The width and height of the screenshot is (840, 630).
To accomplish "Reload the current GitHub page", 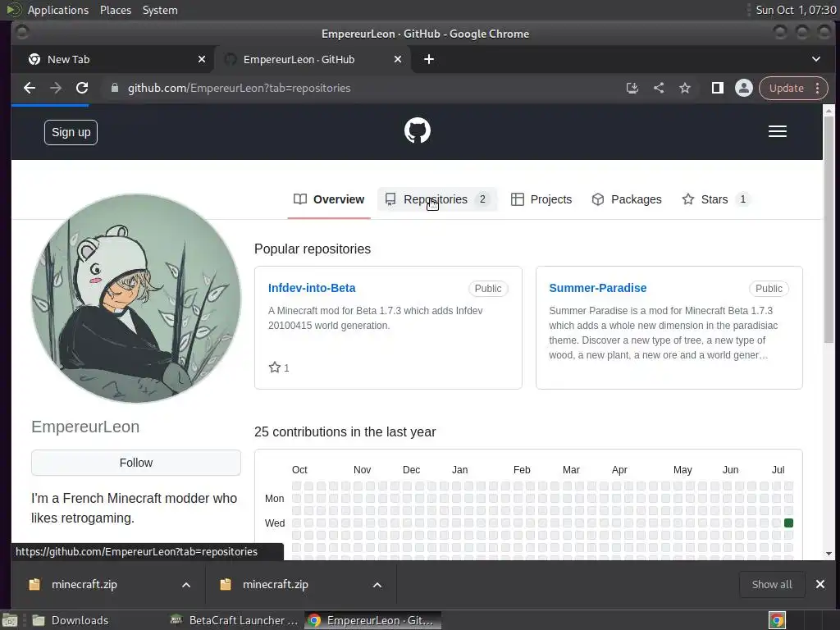I will coord(82,88).
